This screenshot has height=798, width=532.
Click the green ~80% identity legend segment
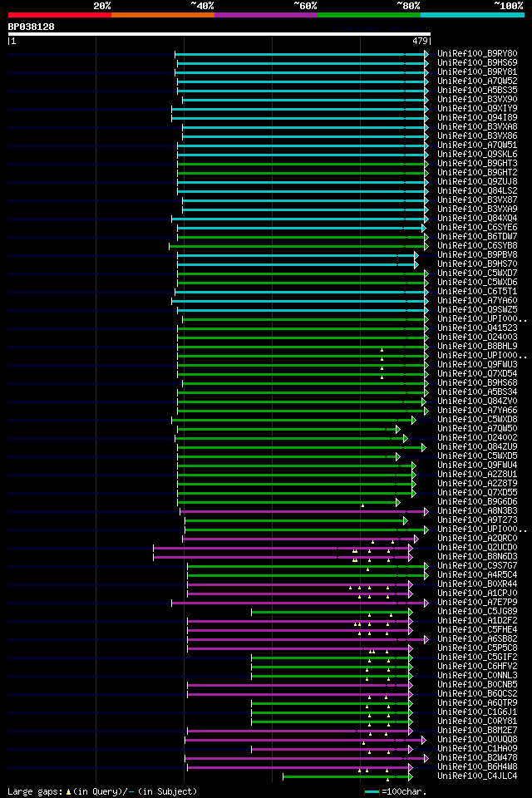(x=369, y=15)
